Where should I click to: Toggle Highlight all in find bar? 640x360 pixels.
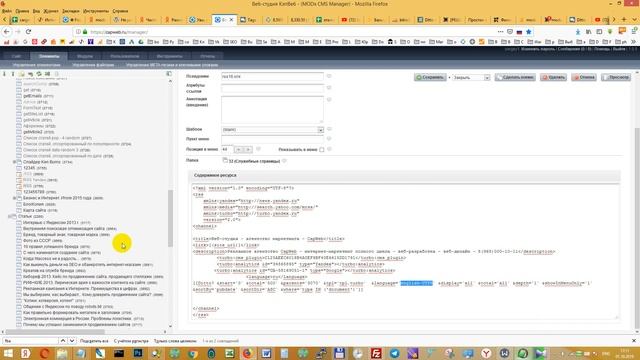pos(94,341)
